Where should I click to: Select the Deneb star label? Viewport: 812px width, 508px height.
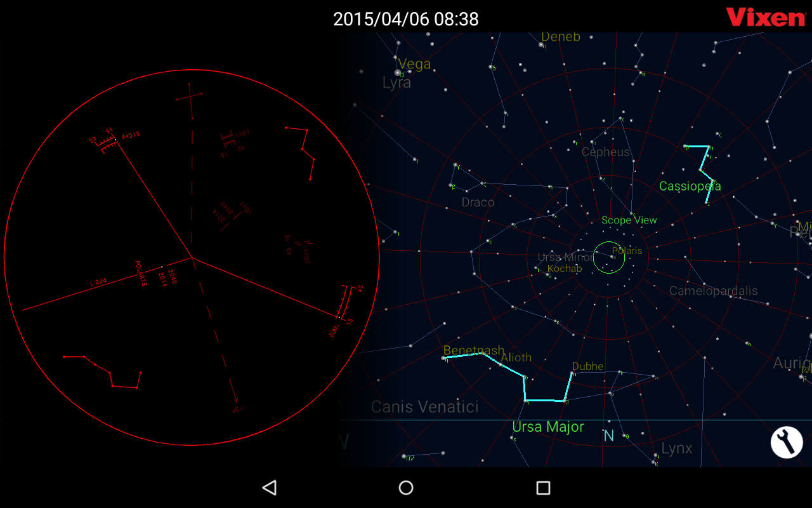point(561,37)
